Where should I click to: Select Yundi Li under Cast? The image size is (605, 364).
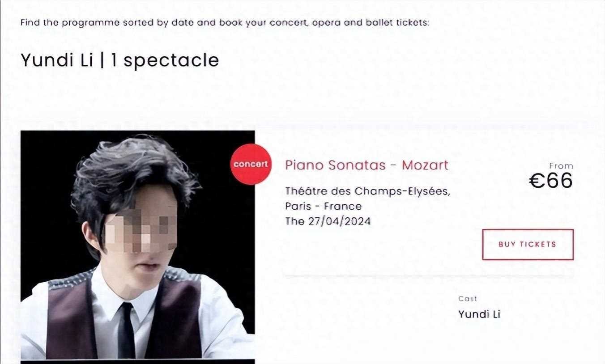click(x=479, y=314)
